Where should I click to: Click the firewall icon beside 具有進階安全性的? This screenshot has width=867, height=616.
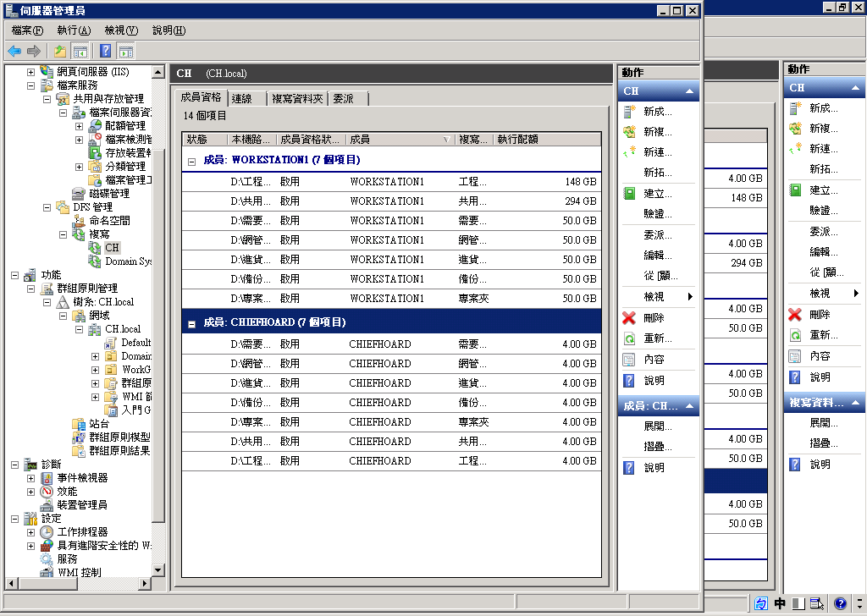click(x=47, y=546)
